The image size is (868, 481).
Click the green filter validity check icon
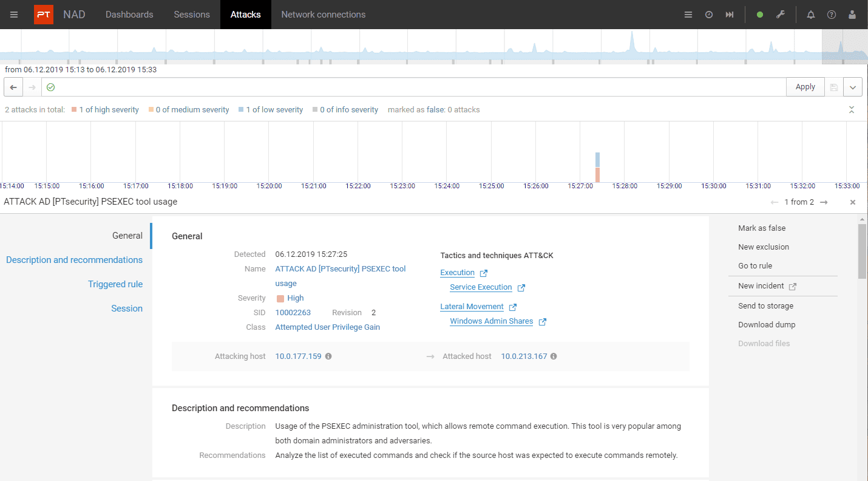(51, 87)
